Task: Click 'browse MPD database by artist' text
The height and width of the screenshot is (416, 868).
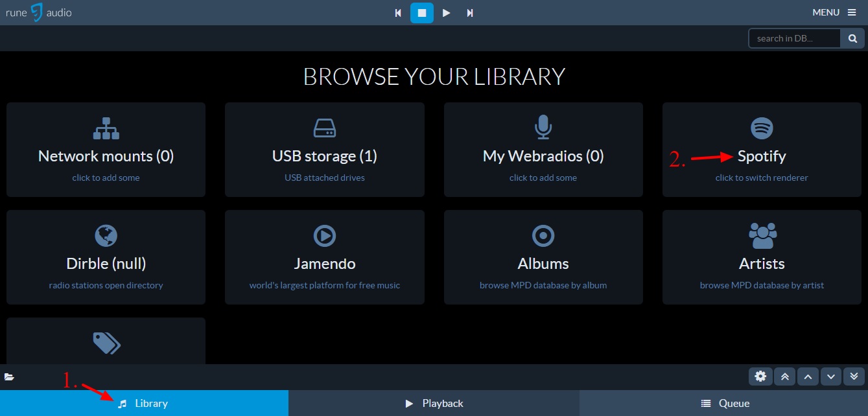Action: (762, 285)
